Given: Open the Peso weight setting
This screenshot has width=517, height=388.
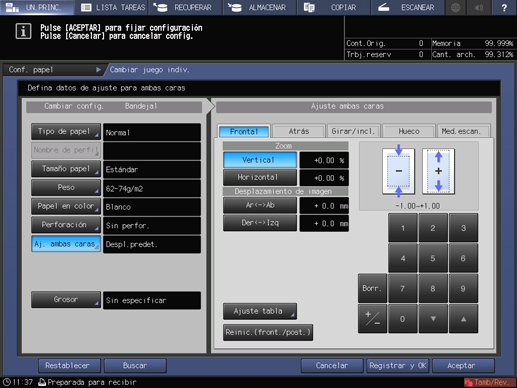Looking at the screenshot, I should (66, 188).
